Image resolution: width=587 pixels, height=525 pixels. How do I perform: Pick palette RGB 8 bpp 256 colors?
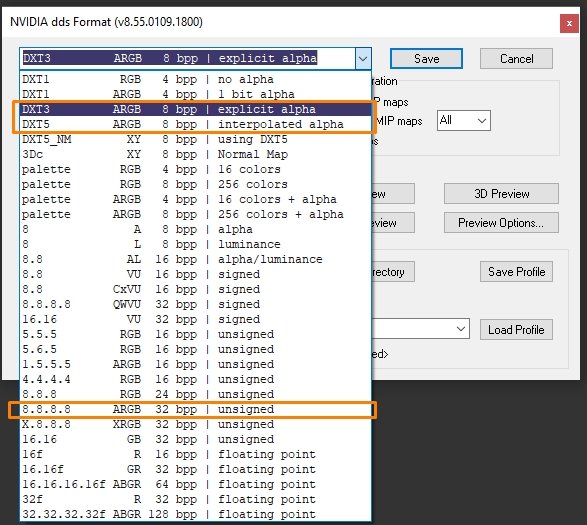[195, 184]
